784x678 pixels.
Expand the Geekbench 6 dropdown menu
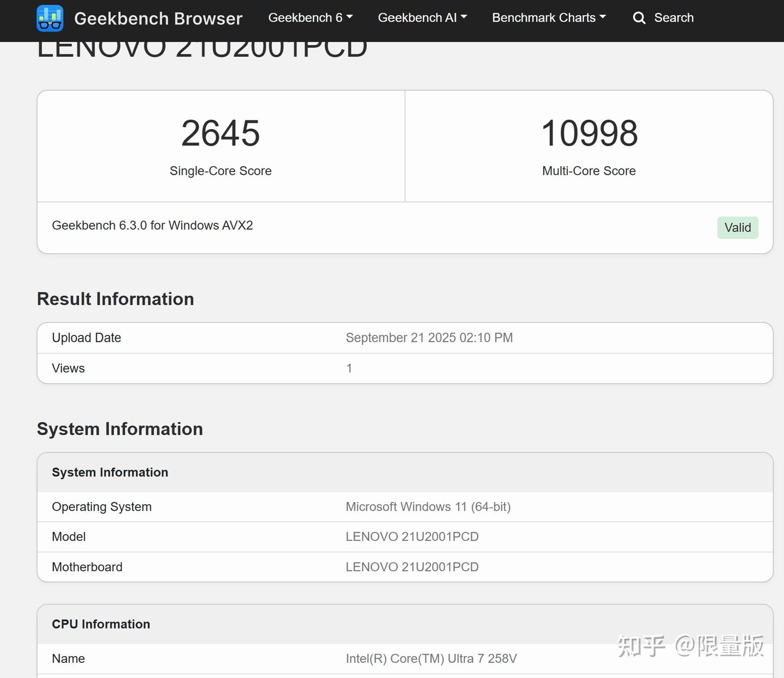[310, 18]
